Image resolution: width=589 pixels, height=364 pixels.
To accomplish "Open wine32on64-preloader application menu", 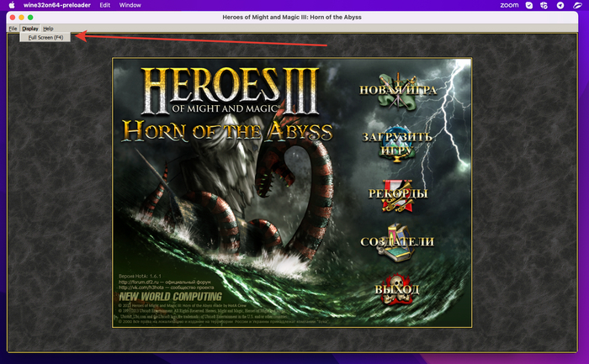I will click(x=56, y=5).
